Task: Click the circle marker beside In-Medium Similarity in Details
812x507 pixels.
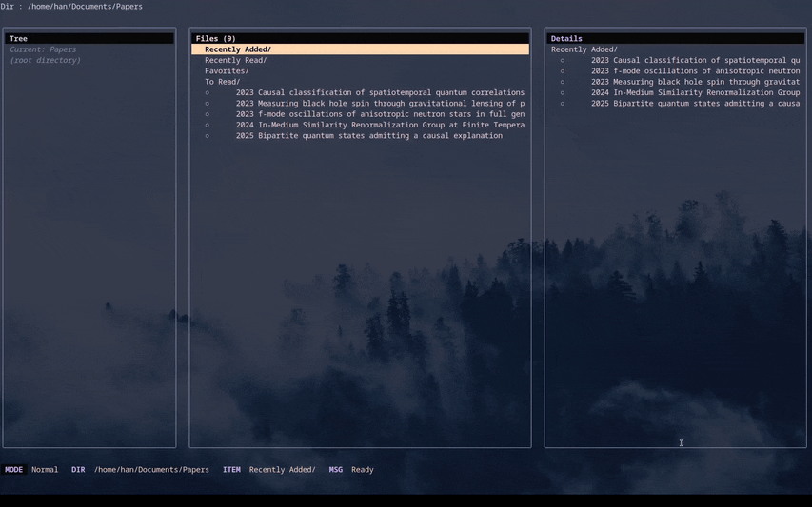Action: pos(563,92)
